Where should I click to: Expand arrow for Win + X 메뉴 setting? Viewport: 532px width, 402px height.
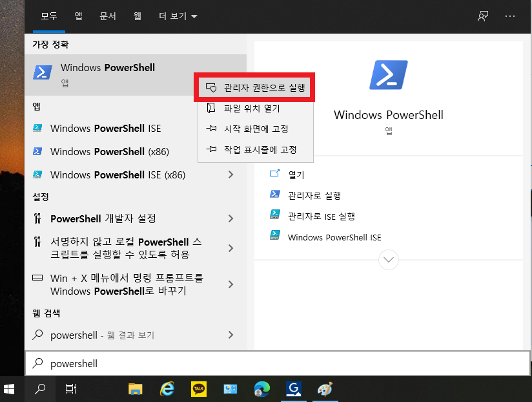[231, 284]
